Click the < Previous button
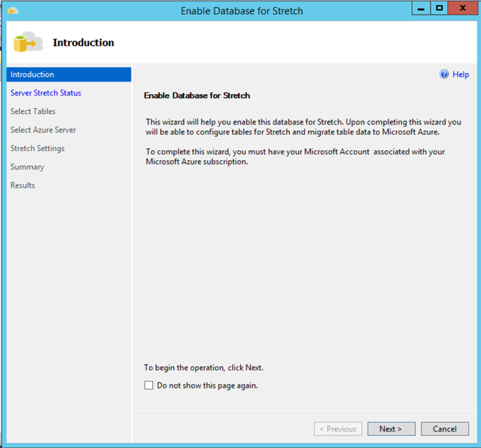This screenshot has height=448, width=481. 338,429
